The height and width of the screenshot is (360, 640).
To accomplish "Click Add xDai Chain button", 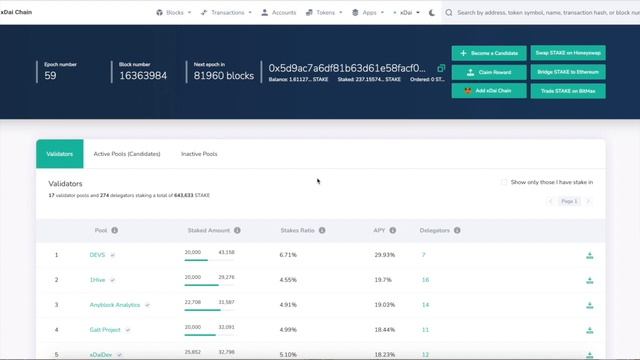I will tap(489, 91).
